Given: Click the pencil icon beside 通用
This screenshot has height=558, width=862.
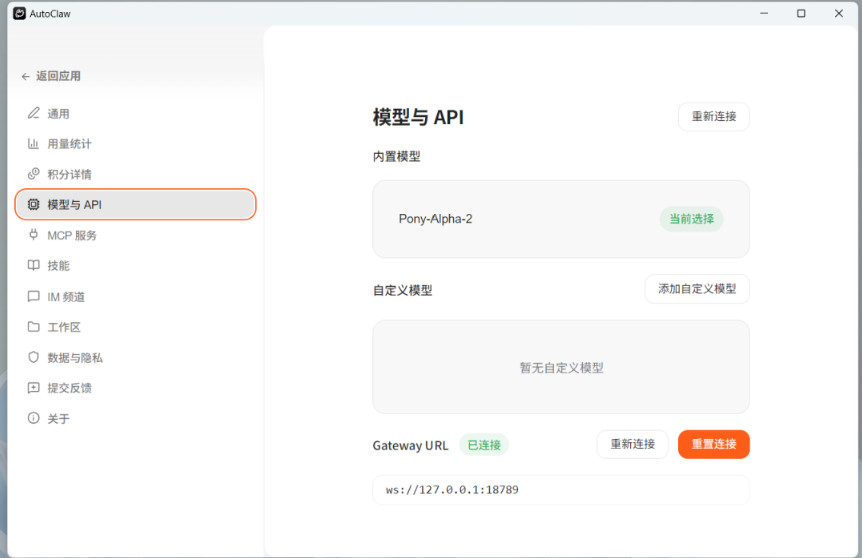Looking at the screenshot, I should pos(34,113).
